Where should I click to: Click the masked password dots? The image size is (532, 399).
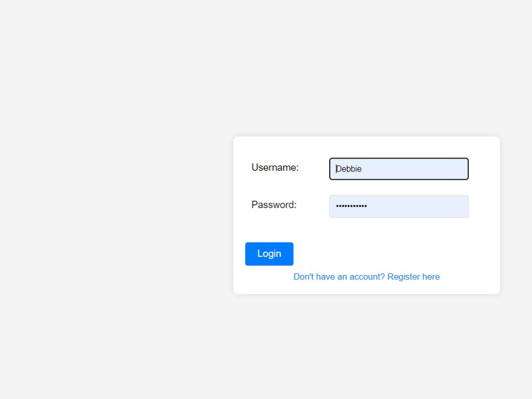tap(352, 206)
